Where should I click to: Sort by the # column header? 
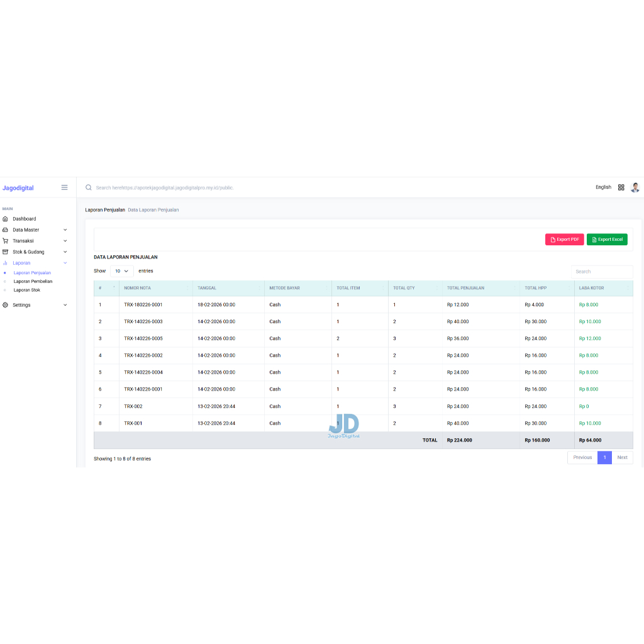coord(106,288)
